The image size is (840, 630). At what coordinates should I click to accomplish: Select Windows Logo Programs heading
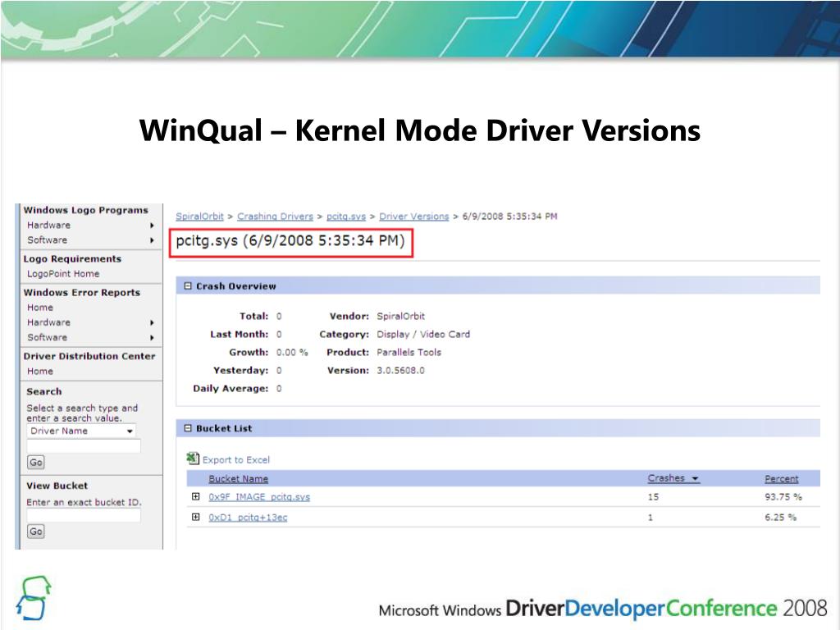85,210
